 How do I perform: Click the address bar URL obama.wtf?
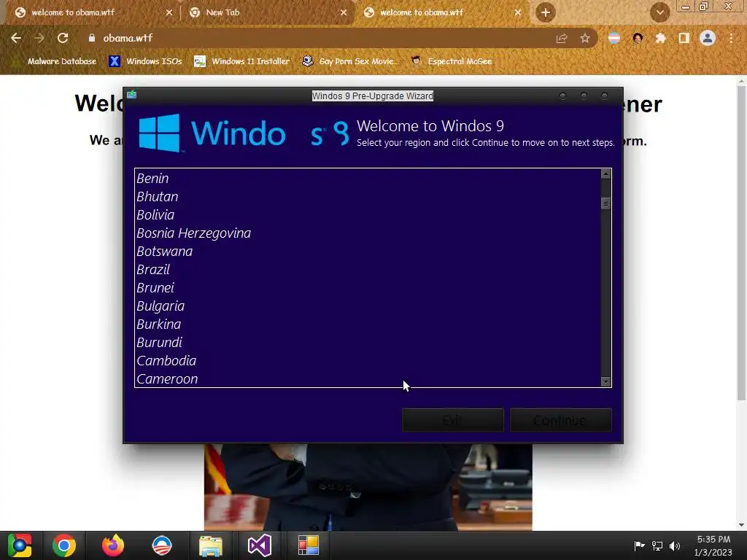point(128,38)
